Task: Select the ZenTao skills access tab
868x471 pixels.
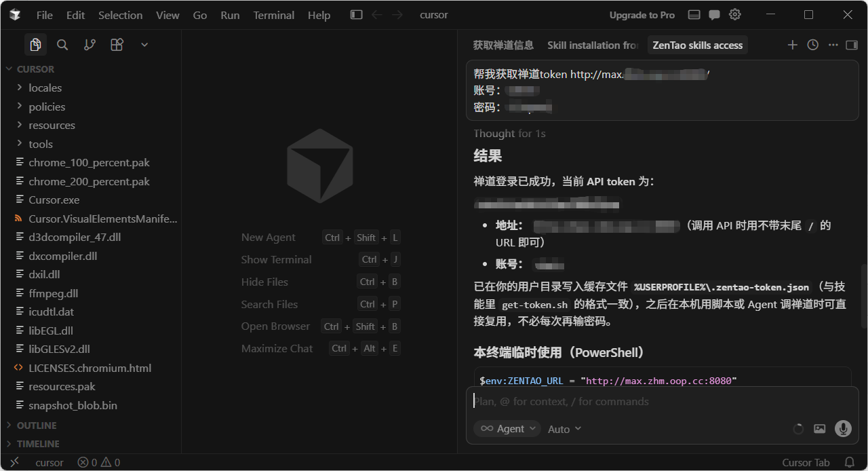Action: [x=697, y=45]
